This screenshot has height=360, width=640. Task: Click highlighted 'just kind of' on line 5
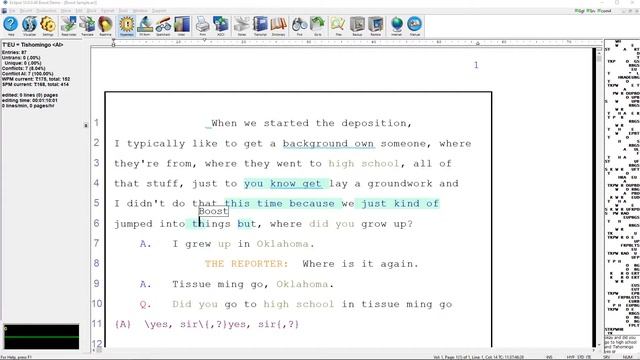(400, 203)
